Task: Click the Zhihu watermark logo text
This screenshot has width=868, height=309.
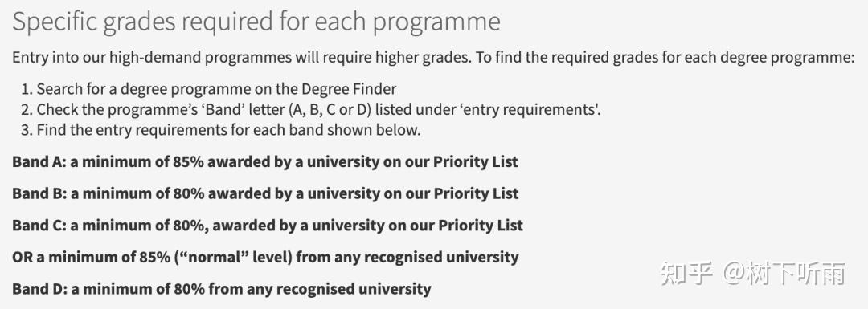Action: (x=686, y=274)
